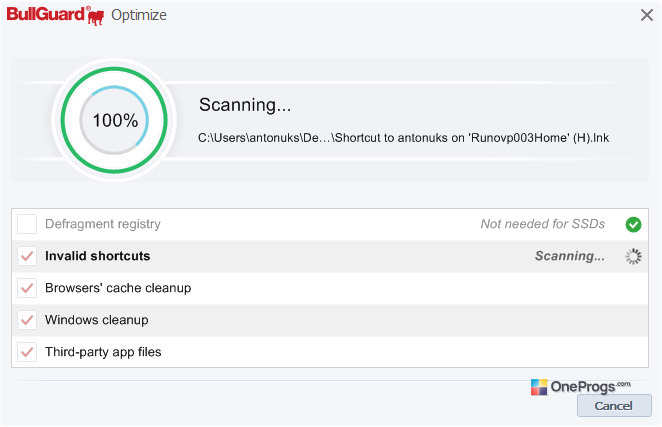Click the 'Not needed for SSDs' status

[x=543, y=224]
